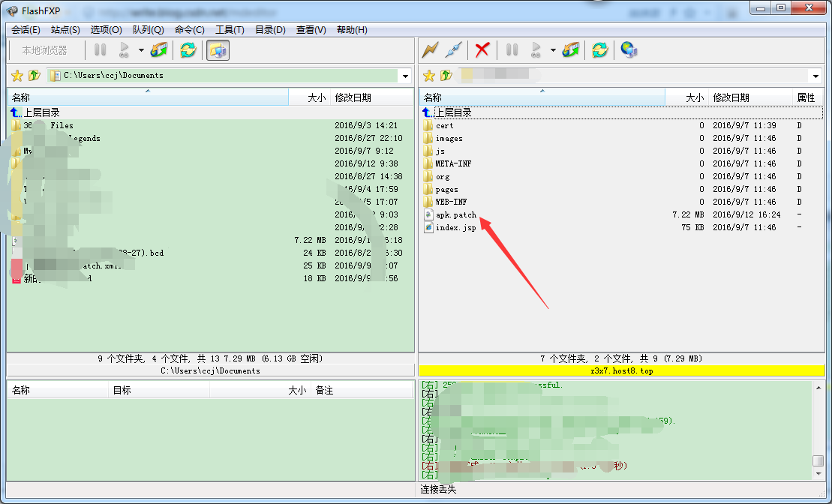
Task: Click the queue 目标 column header
Action: tap(159, 391)
